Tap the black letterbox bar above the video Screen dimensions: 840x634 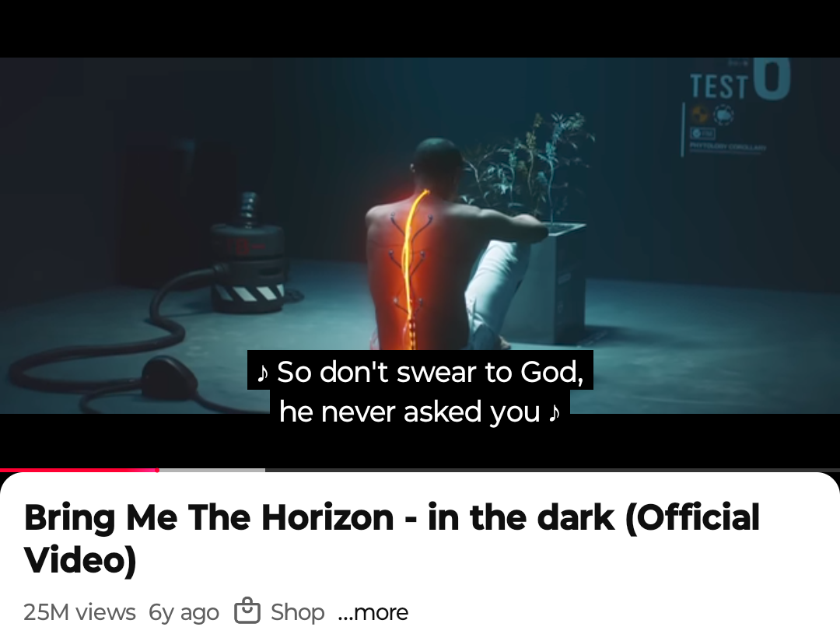coord(420,29)
